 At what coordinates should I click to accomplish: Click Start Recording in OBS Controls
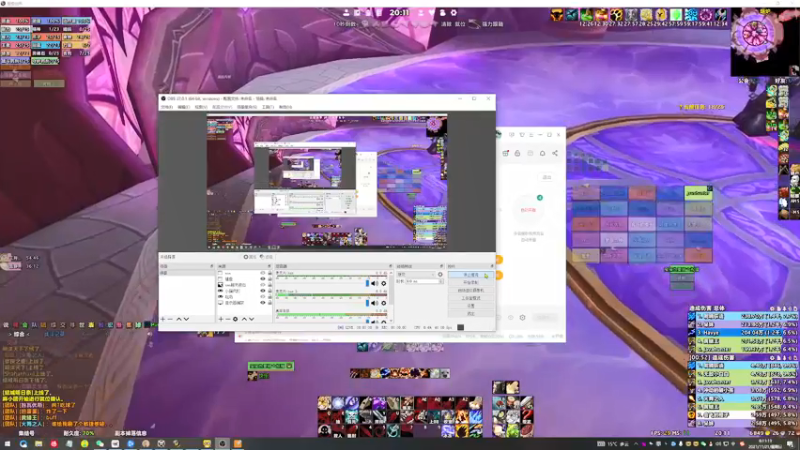click(470, 282)
